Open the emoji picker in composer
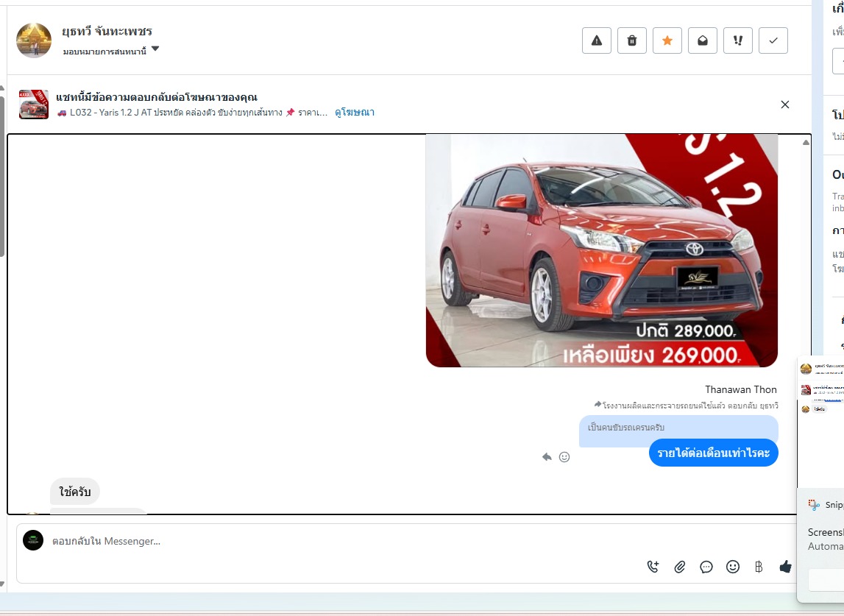844x616 pixels. (x=733, y=567)
